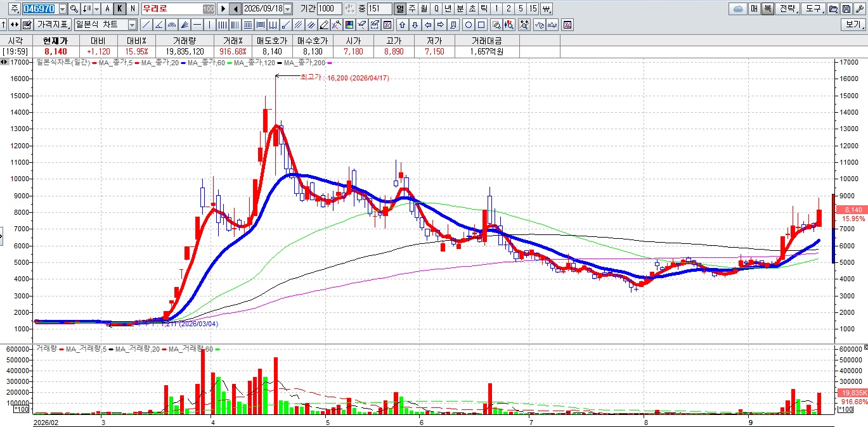Open the date 2026/09/18 dropdown
The image size is (868, 427).
(x=288, y=9)
